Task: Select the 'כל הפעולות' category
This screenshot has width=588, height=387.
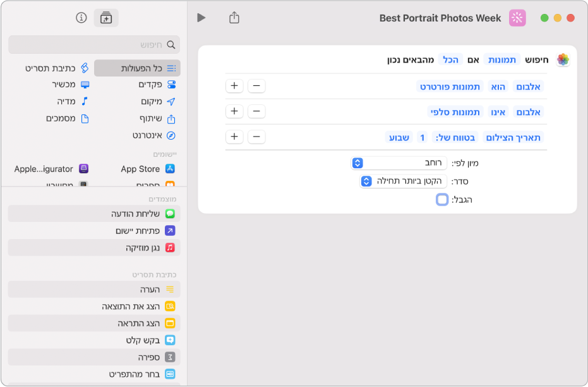Action: [x=137, y=68]
